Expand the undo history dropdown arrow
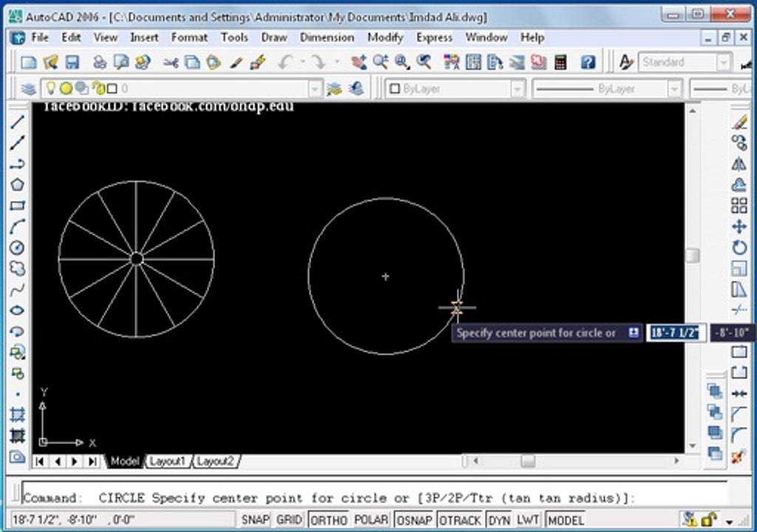Image resolution: width=757 pixels, height=532 pixels. click(x=302, y=62)
